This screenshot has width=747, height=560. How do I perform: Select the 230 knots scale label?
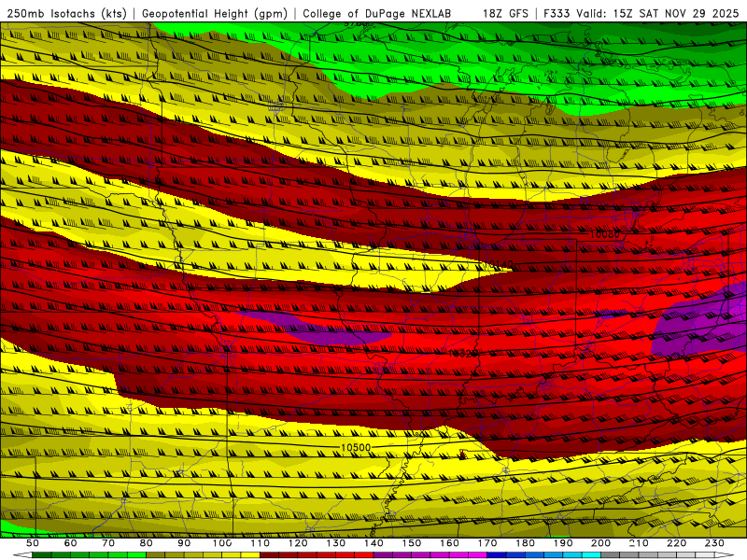(x=714, y=543)
